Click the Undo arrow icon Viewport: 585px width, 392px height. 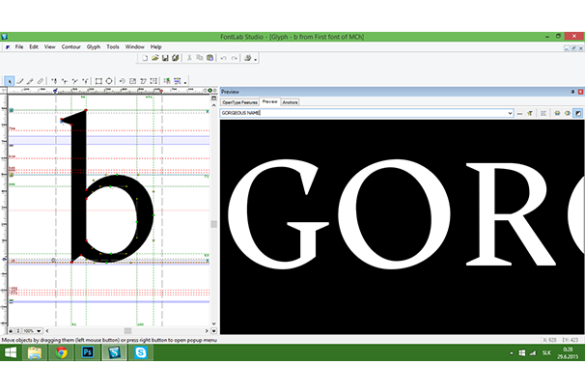(223, 58)
